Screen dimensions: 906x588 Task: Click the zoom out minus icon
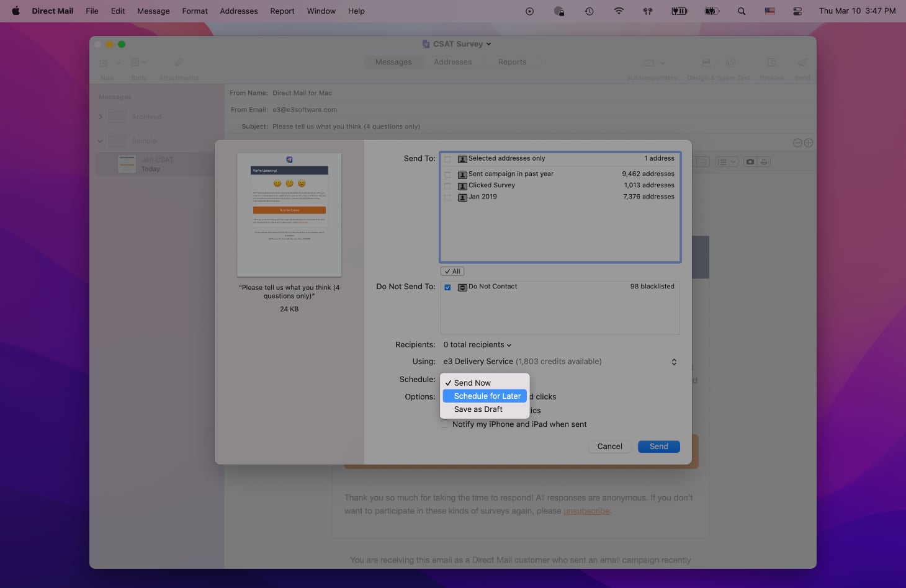[798, 143]
